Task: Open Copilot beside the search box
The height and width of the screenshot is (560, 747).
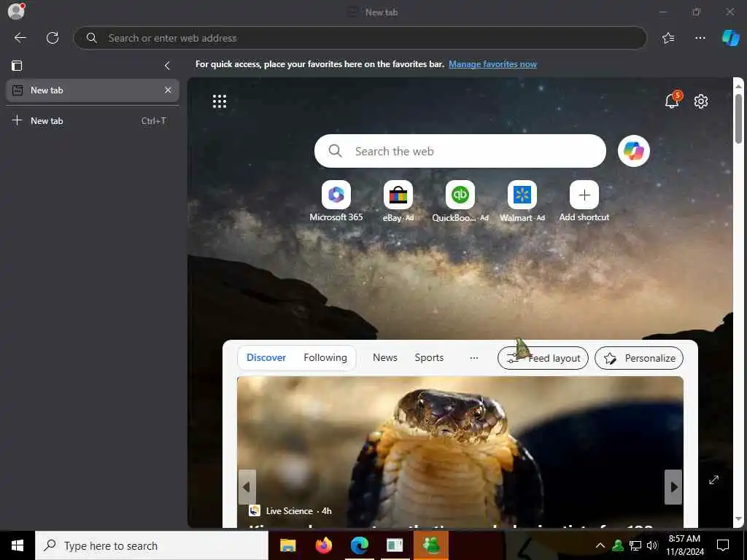Action: tap(634, 151)
